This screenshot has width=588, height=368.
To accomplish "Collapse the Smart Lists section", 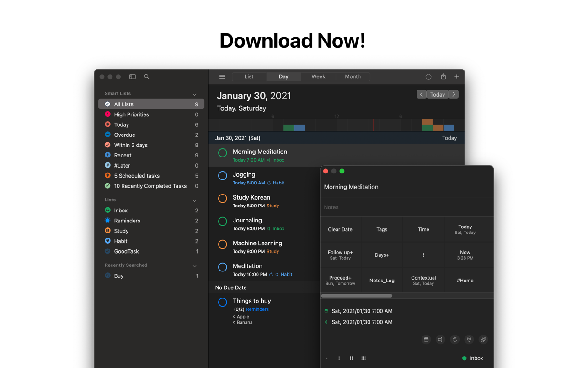I will point(195,94).
